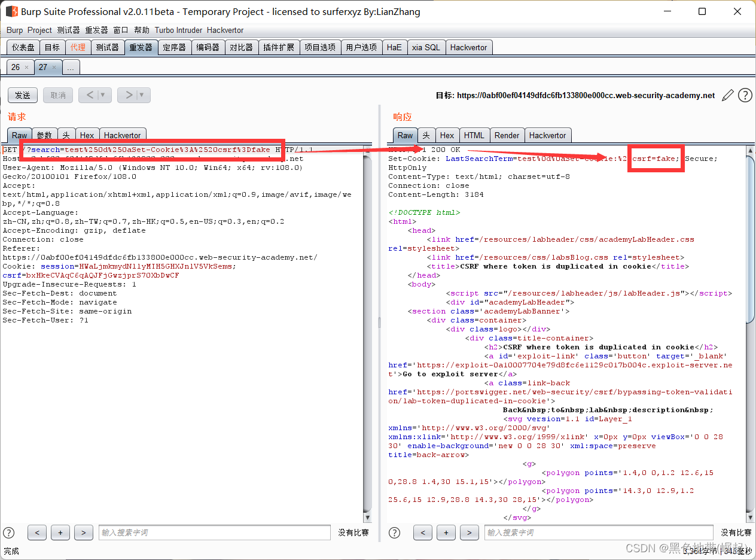Open help icon under request pane
756x560 pixels.
pos(9,532)
